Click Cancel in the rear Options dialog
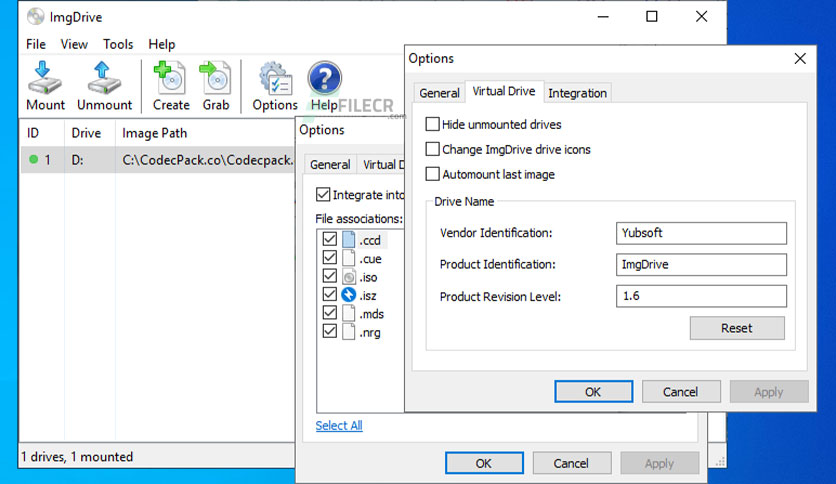Image resolution: width=836 pixels, height=484 pixels. 572,463
